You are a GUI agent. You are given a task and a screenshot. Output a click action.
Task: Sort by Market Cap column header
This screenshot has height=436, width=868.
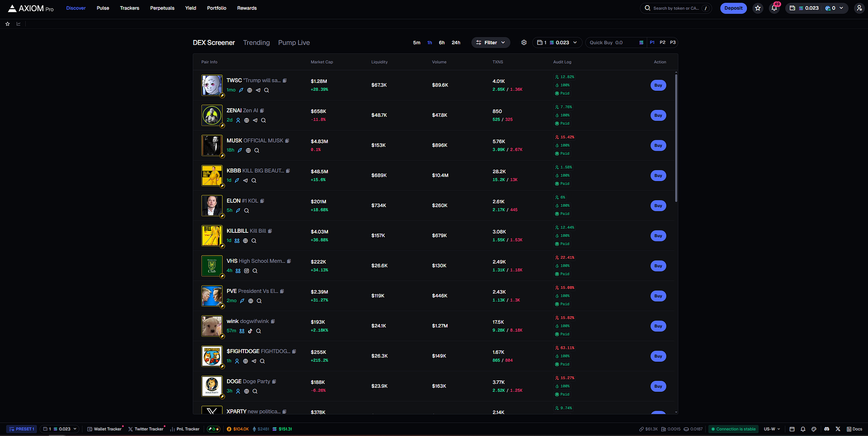322,62
